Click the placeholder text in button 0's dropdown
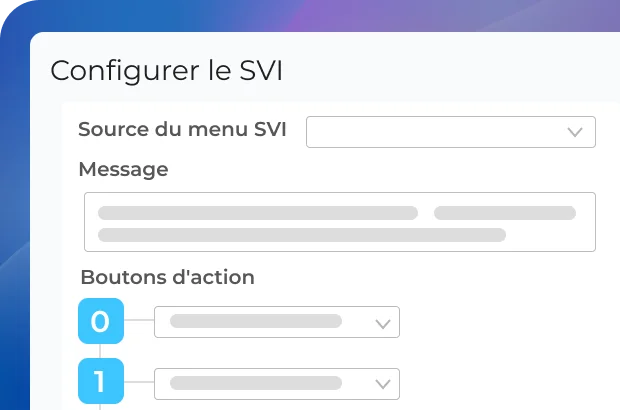This screenshot has height=410, width=620. pyautogui.click(x=255, y=322)
